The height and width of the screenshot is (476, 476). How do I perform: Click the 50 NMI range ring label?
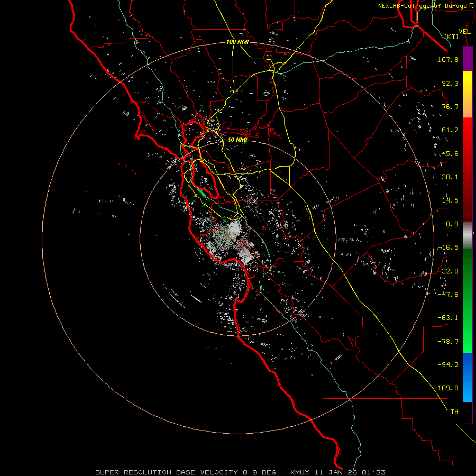pyautogui.click(x=237, y=140)
